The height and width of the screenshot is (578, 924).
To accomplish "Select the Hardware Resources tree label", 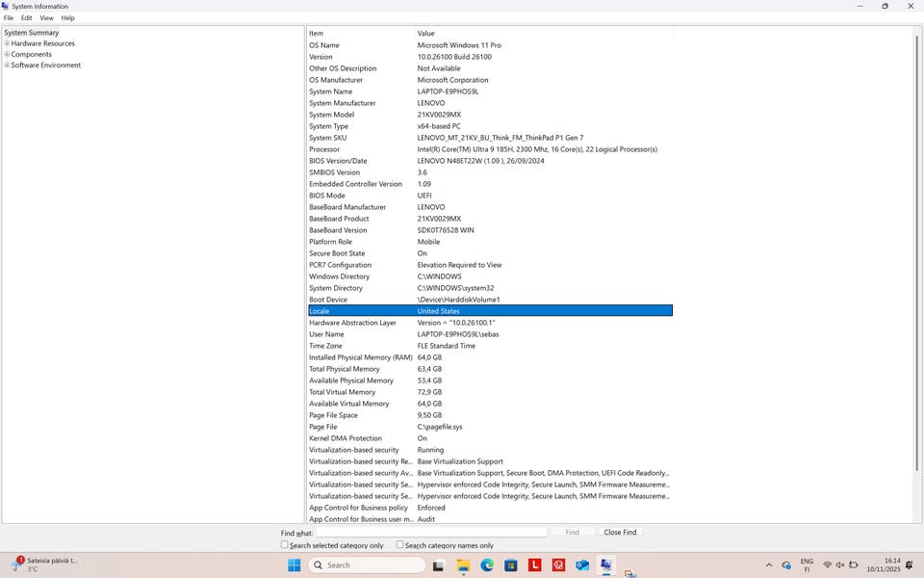I will pos(43,43).
